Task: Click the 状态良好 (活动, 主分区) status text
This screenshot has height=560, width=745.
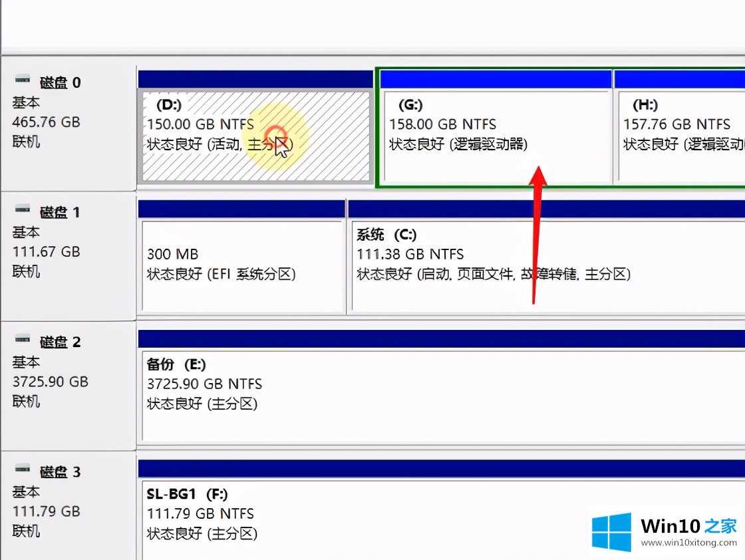Action: (220, 144)
